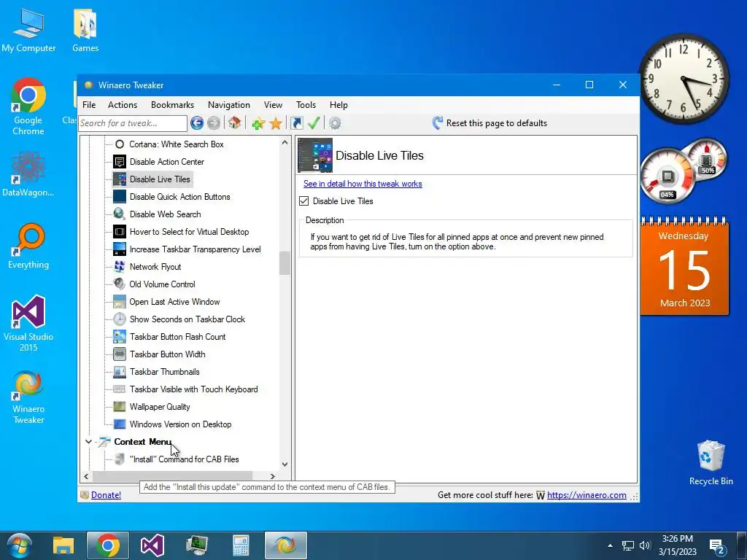
Task: Click the Network Flyout tree icon
Action: [120, 267]
